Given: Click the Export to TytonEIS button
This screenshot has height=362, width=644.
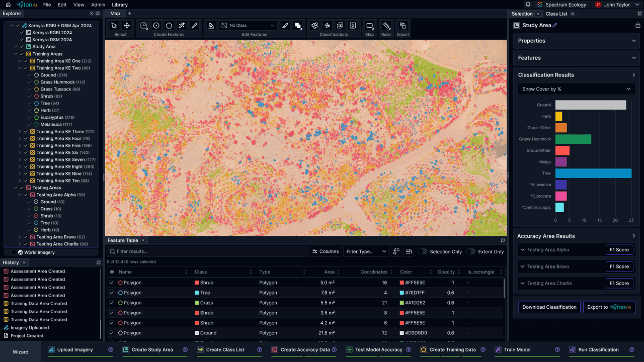Looking at the screenshot, I should click(609, 307).
